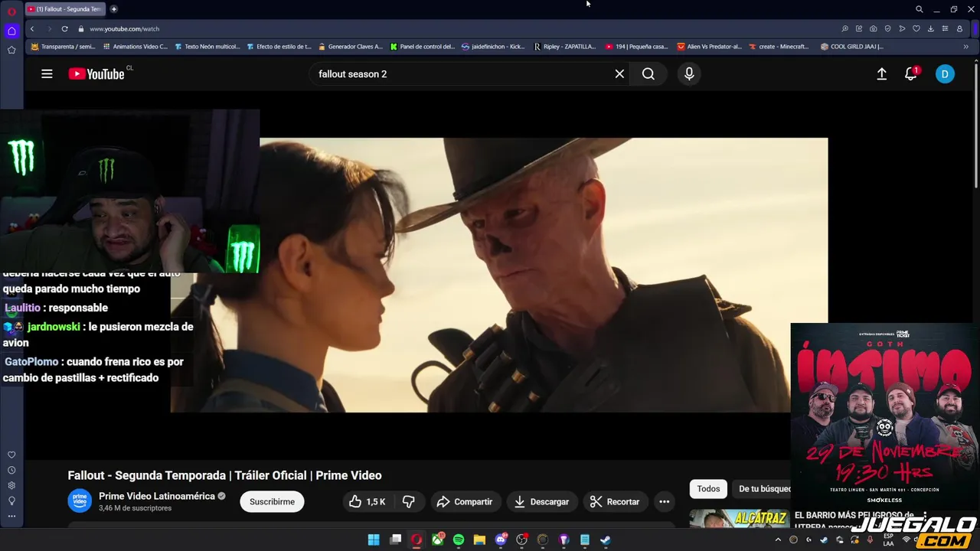This screenshot has width=980, height=551.
Task: Clip the video with Recortar
Action: pyautogui.click(x=615, y=501)
